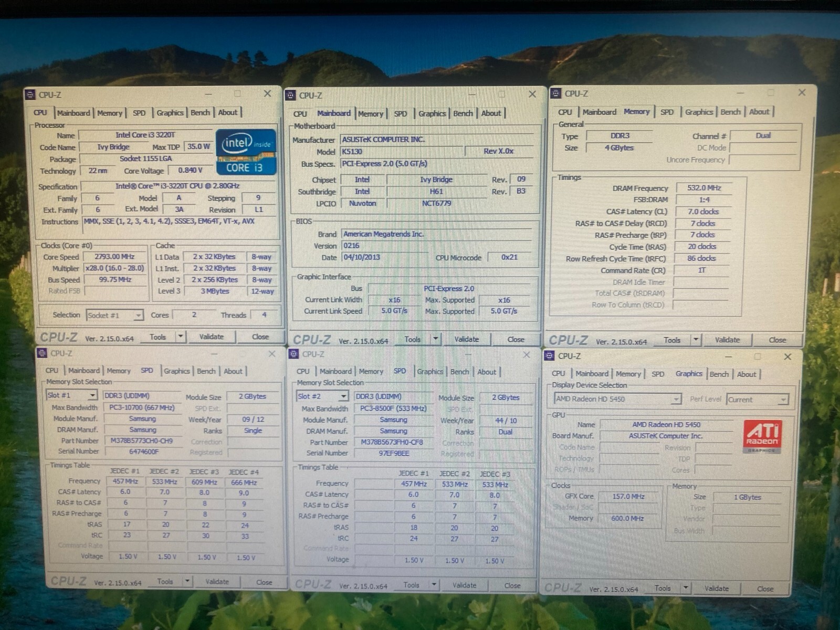Click the Core Speed 2793.00 MHz field
The width and height of the screenshot is (840, 630).
click(x=114, y=257)
